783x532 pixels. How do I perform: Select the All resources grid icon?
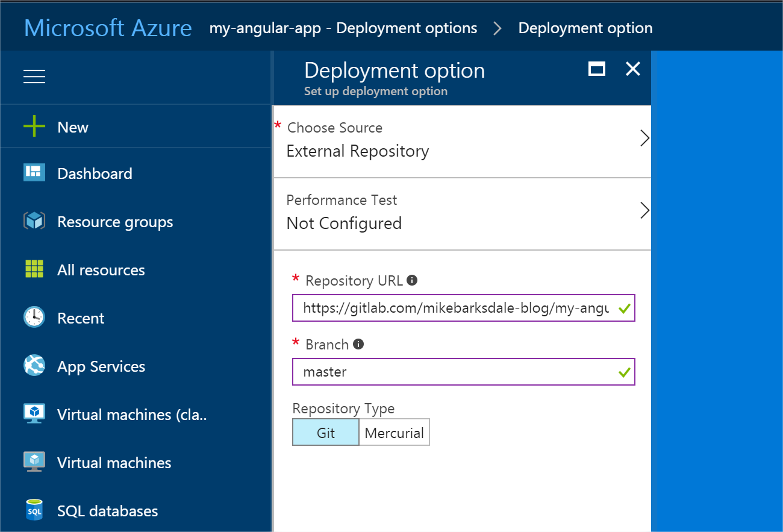click(34, 269)
